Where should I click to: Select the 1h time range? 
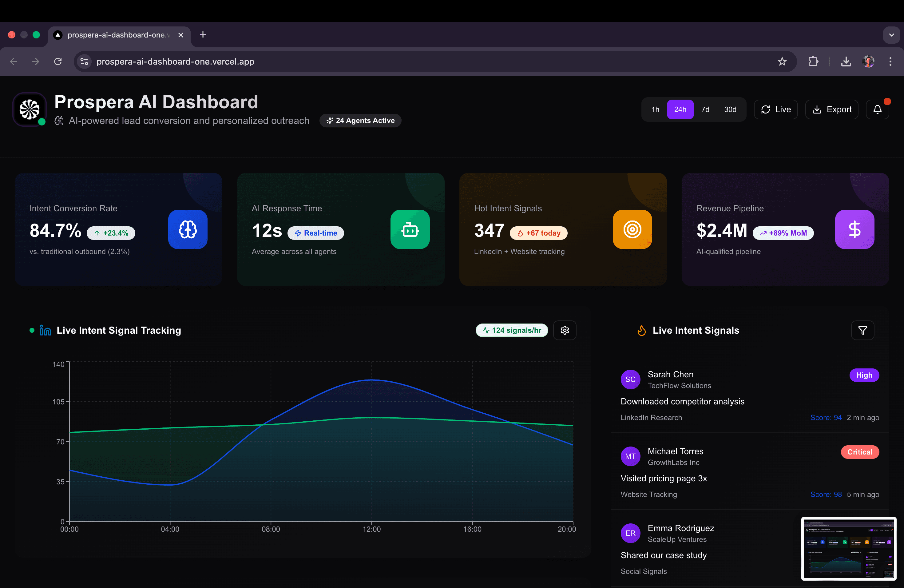(x=655, y=109)
